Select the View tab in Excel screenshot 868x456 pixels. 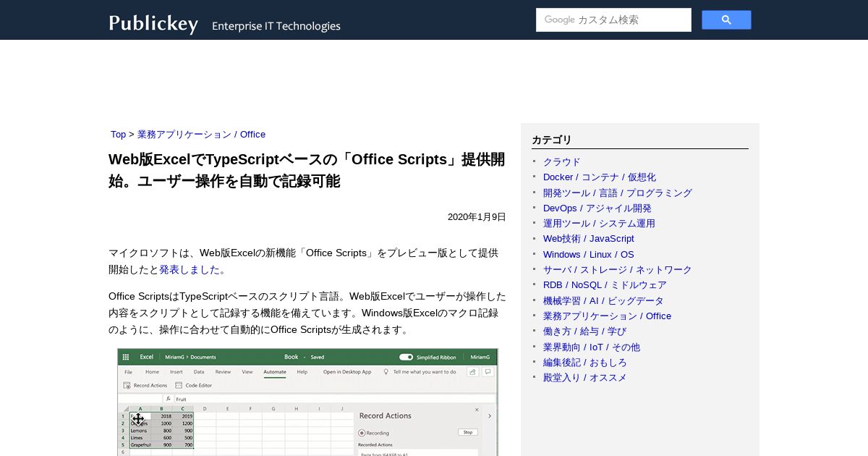point(247,372)
